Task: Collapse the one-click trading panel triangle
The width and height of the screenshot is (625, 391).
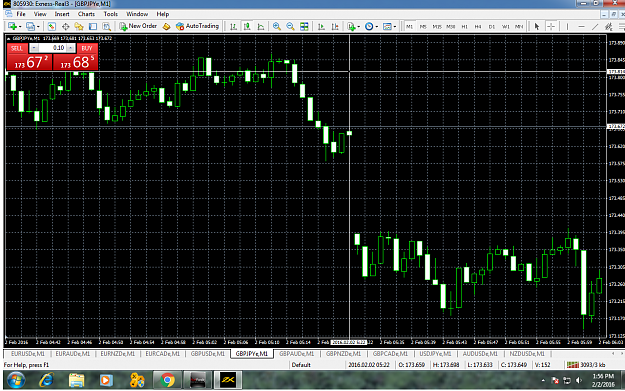Action: 8,39
